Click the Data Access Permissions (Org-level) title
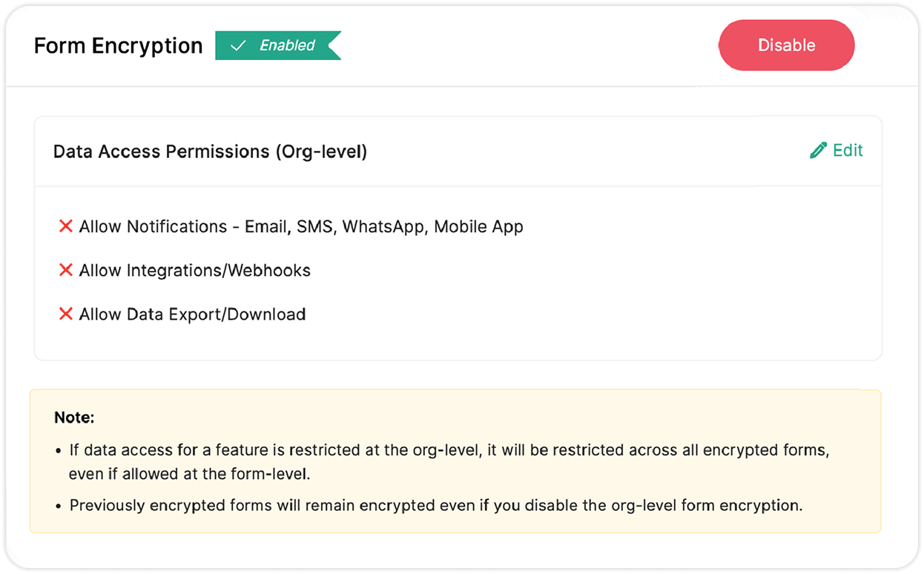 pos(210,151)
